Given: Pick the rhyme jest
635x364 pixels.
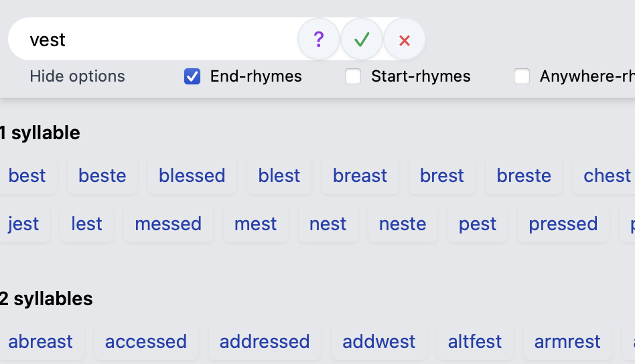Looking at the screenshot, I should [x=23, y=224].
